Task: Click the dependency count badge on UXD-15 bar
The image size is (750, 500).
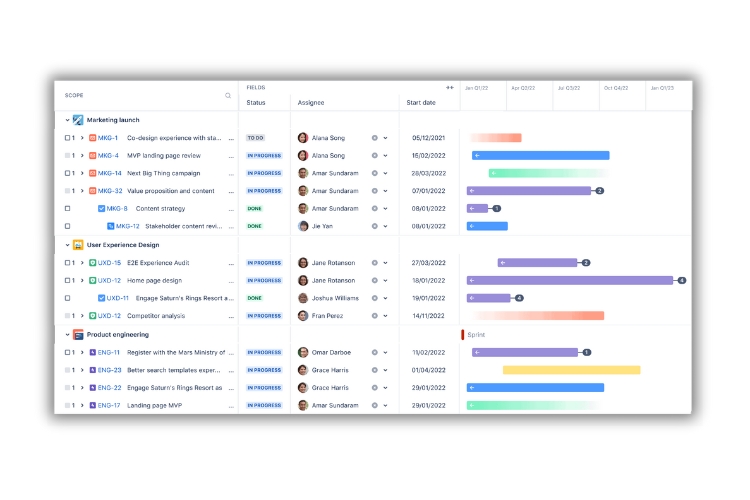Action: (x=586, y=263)
